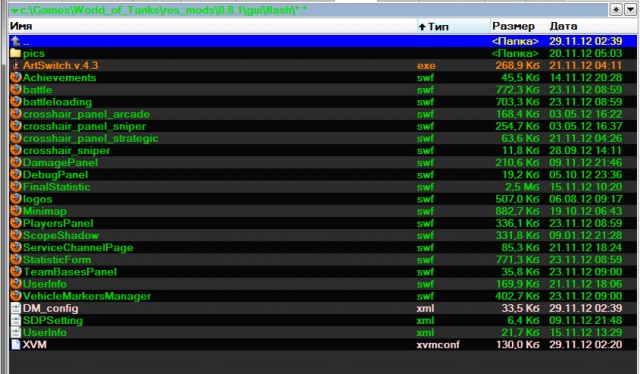Screen dimensions: 640x374
Task: Click the date '06.08.12 09:17'
Action: click(586, 199)
